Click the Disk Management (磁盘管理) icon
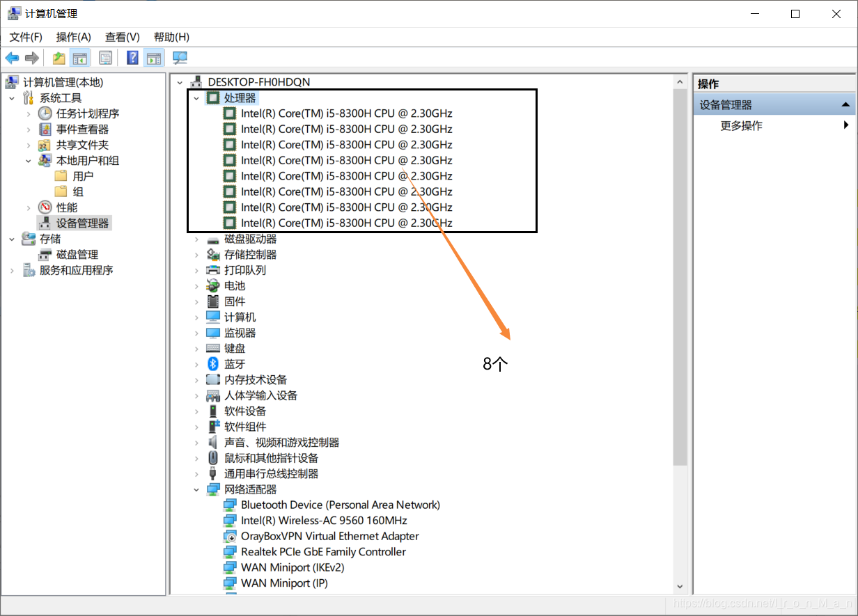Screen dimensions: 858x616 [45, 255]
